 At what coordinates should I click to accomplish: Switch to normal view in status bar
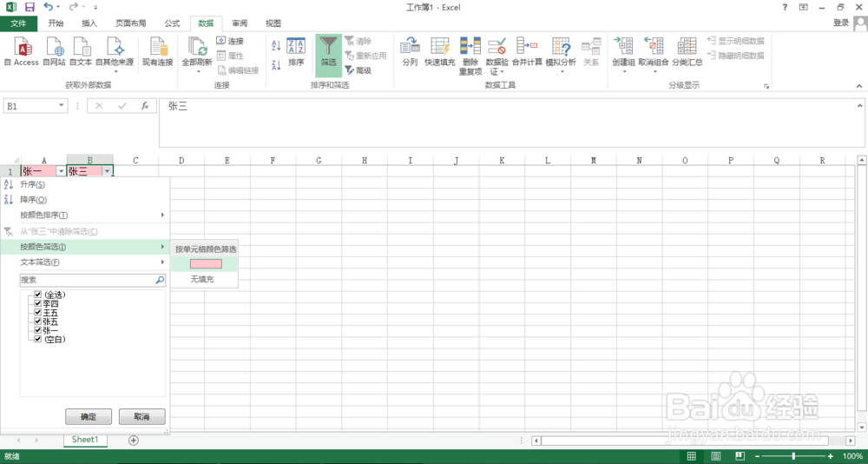(692, 455)
